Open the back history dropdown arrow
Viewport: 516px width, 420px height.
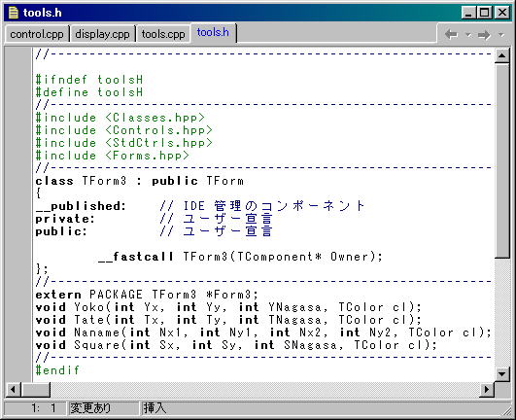coord(468,35)
